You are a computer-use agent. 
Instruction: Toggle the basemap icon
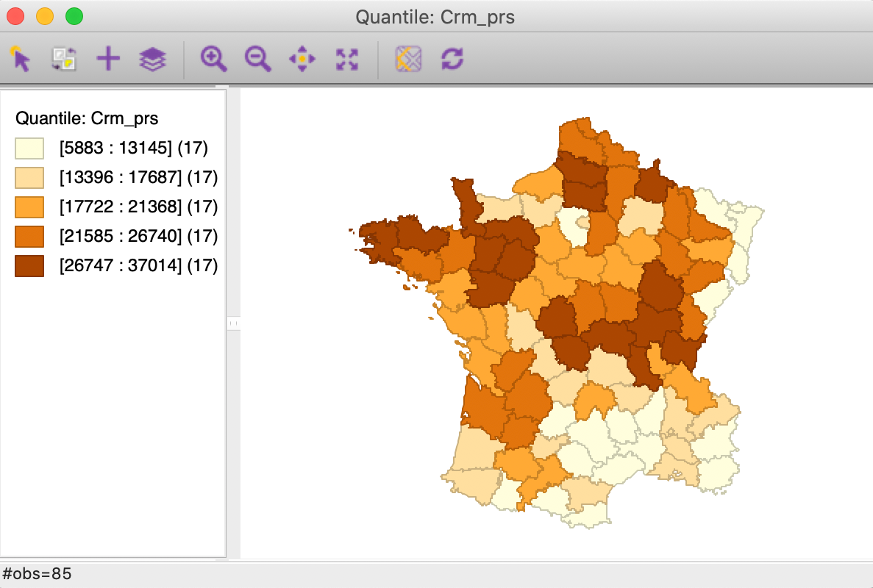[409, 59]
